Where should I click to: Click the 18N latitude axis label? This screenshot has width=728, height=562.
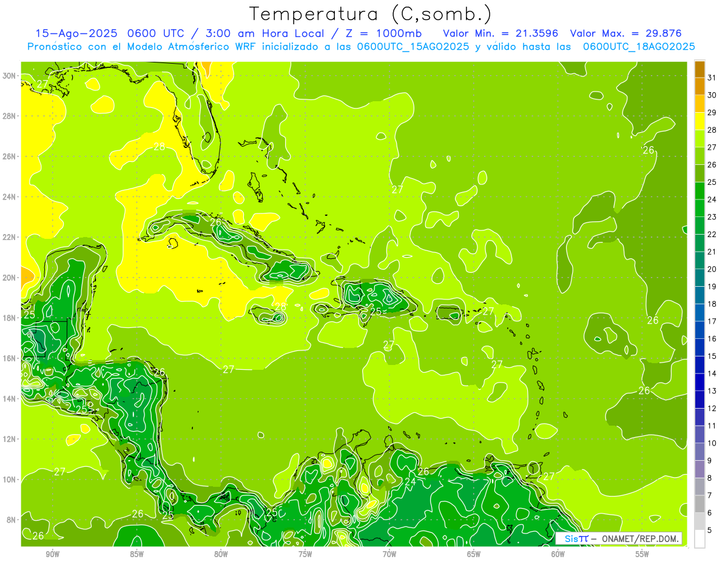click(x=8, y=318)
